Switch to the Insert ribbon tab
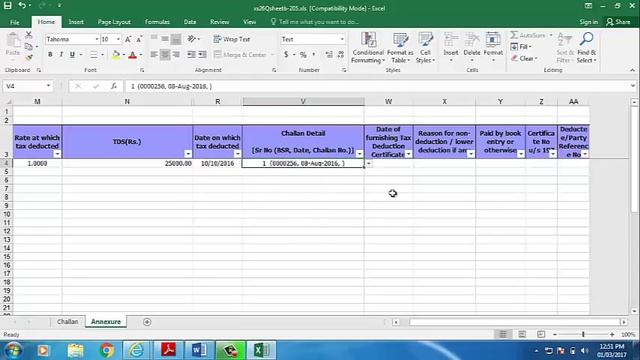The image size is (640, 360). click(x=76, y=22)
